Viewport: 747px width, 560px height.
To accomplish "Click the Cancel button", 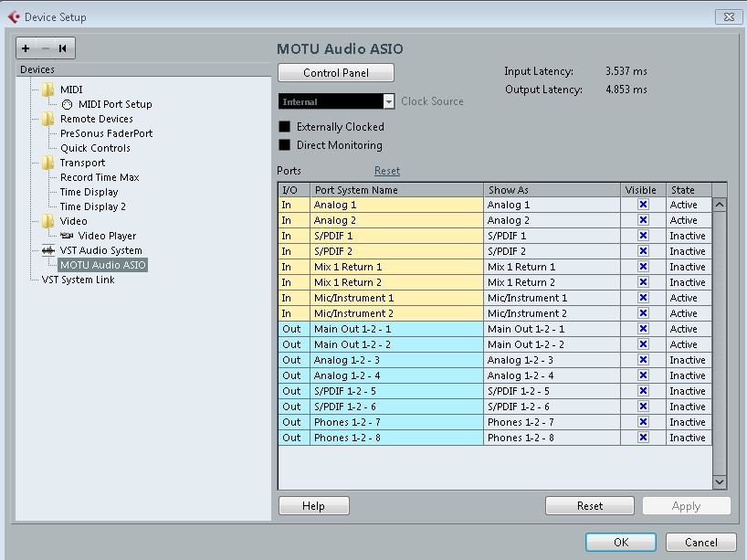I will coord(700,543).
